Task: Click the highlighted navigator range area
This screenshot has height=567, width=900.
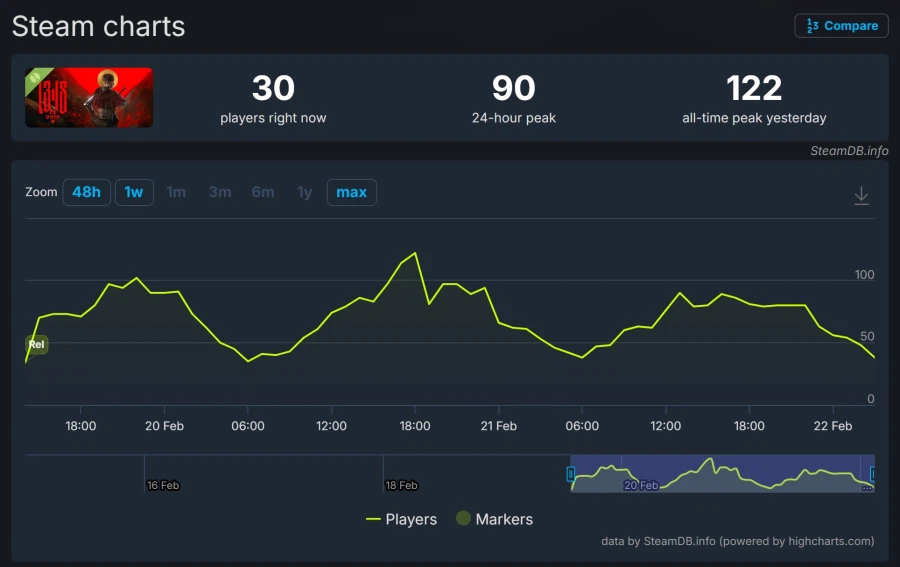Action: (722, 473)
